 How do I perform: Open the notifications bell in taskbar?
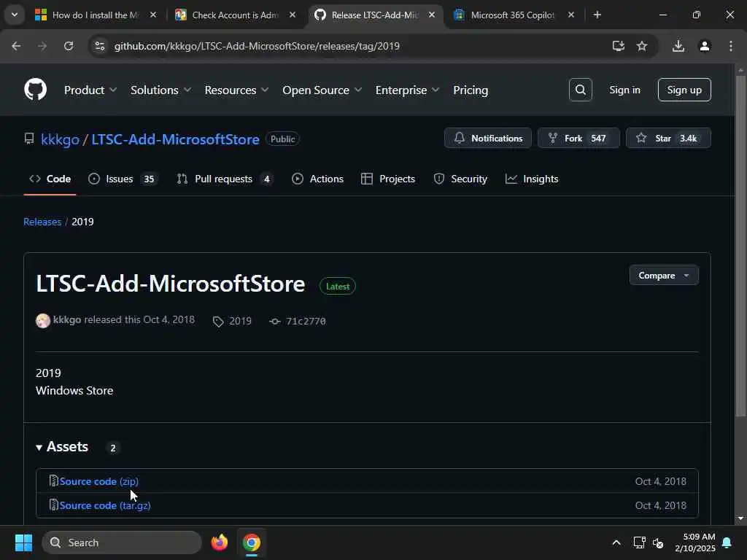727,542
